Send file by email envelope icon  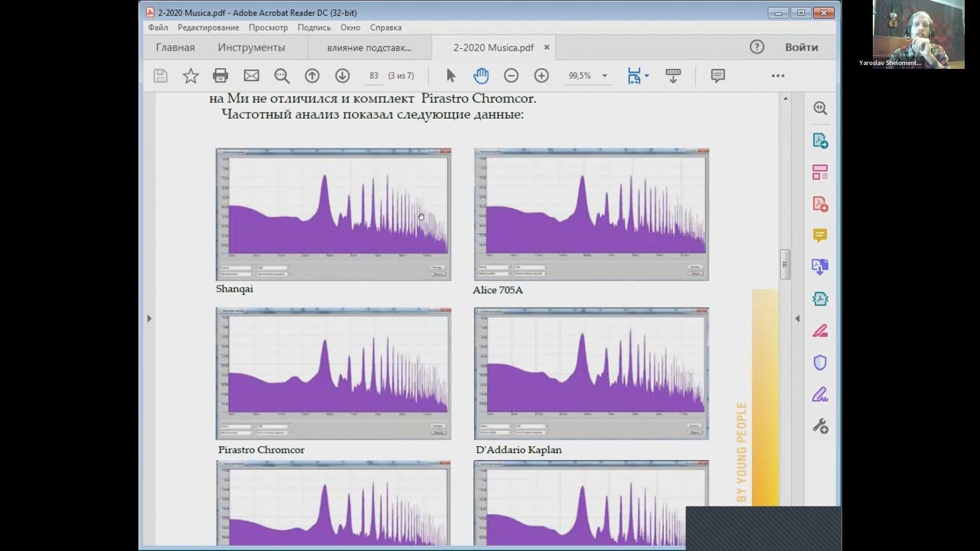point(251,76)
